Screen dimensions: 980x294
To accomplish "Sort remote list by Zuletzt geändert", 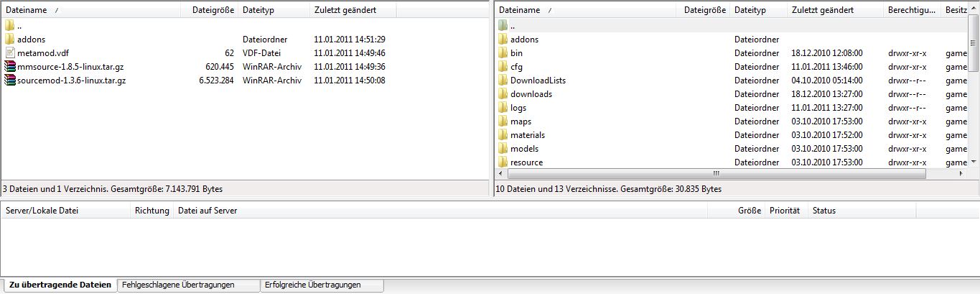I will 822,10.
